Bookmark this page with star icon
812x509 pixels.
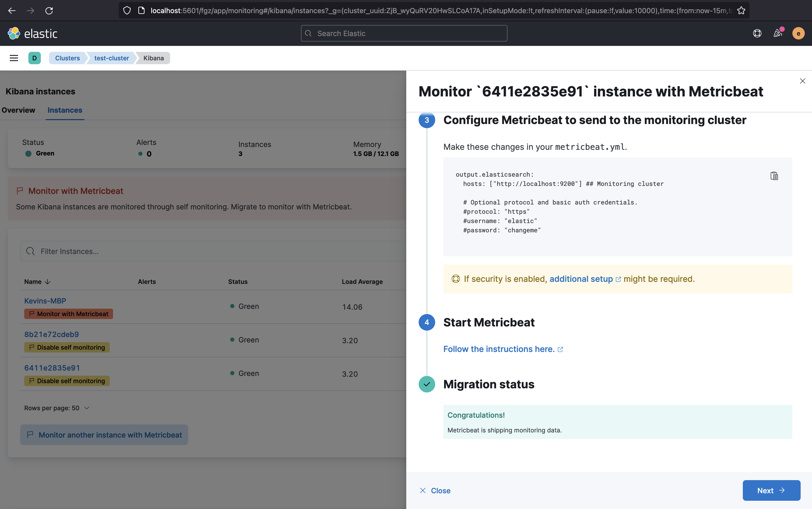[x=741, y=11]
